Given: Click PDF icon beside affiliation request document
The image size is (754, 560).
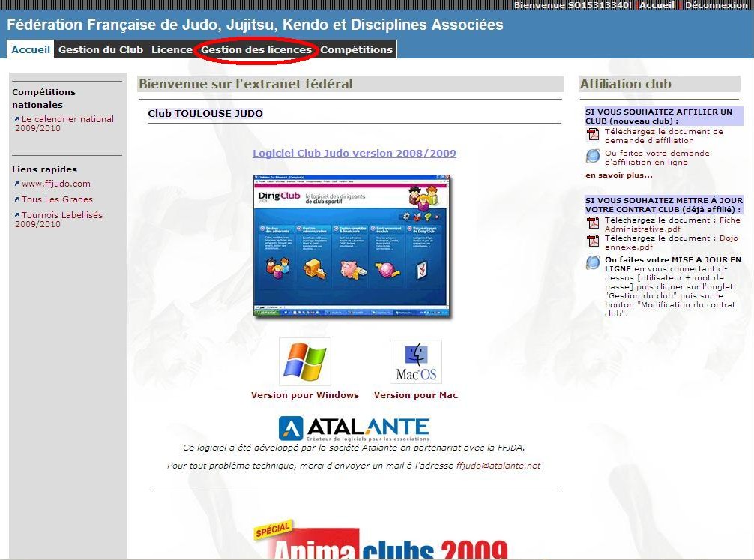Looking at the screenshot, I should 593,135.
